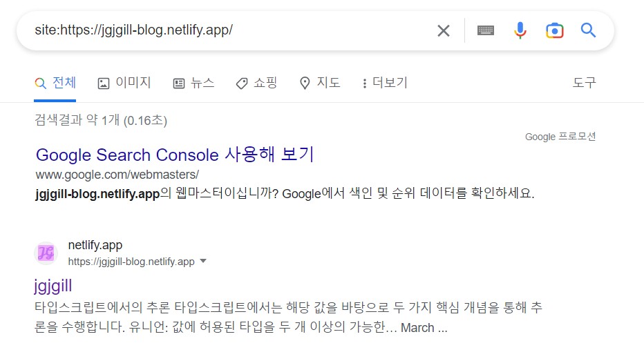
Task: Switch to the 뉴스 tab
Action: 193,83
